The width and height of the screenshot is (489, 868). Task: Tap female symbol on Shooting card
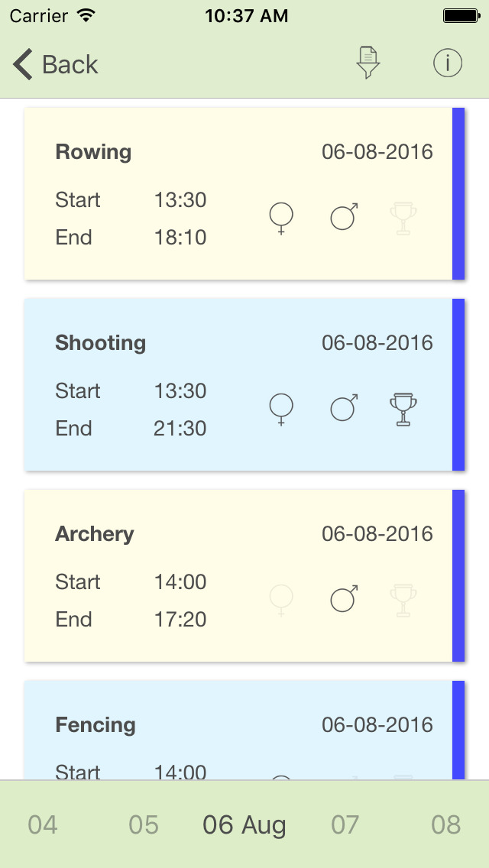coord(281,409)
